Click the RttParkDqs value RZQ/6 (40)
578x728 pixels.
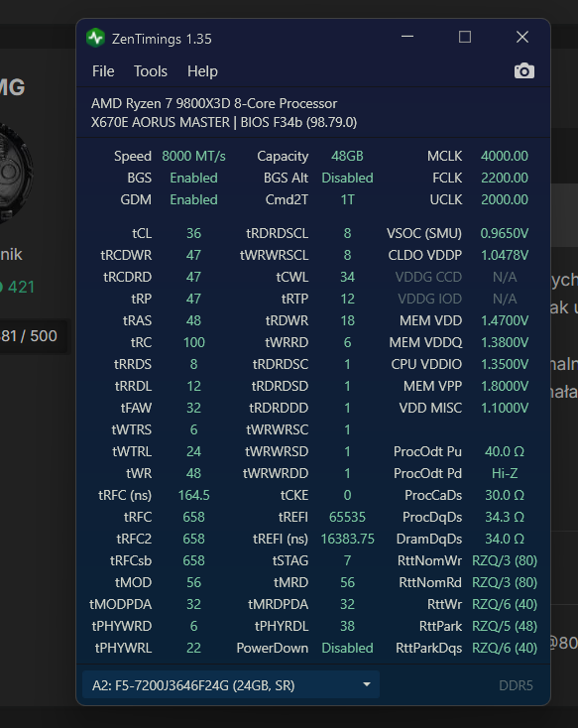(505, 648)
